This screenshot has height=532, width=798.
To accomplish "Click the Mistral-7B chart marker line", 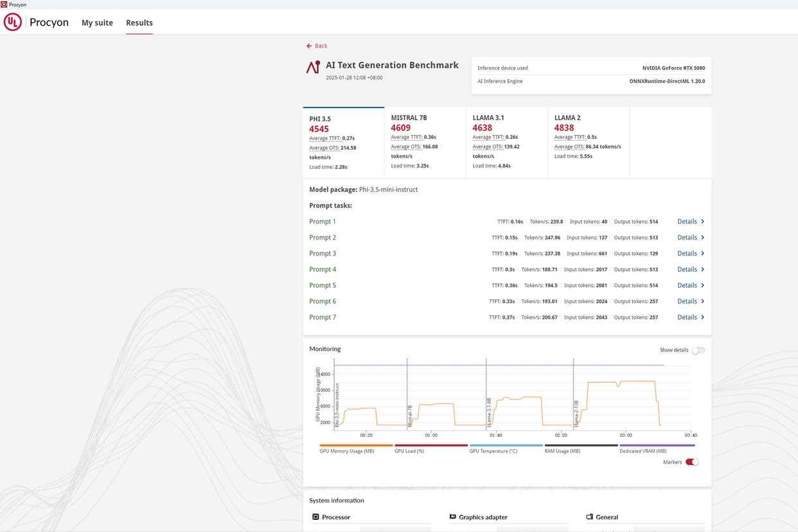I will [407, 395].
